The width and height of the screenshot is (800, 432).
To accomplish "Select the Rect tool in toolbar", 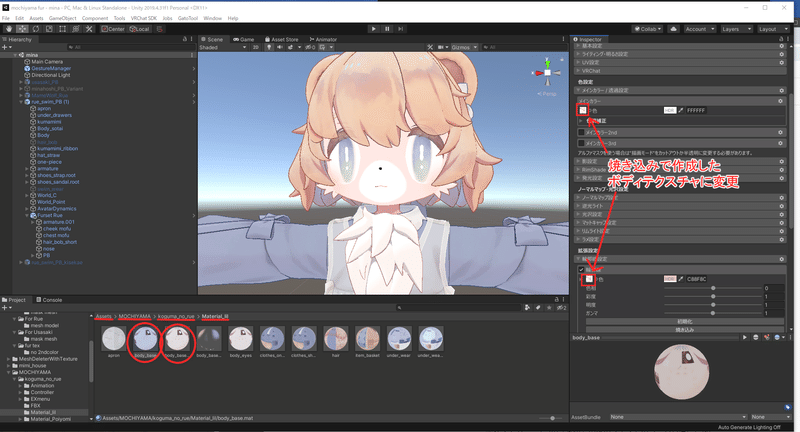I will (62, 29).
